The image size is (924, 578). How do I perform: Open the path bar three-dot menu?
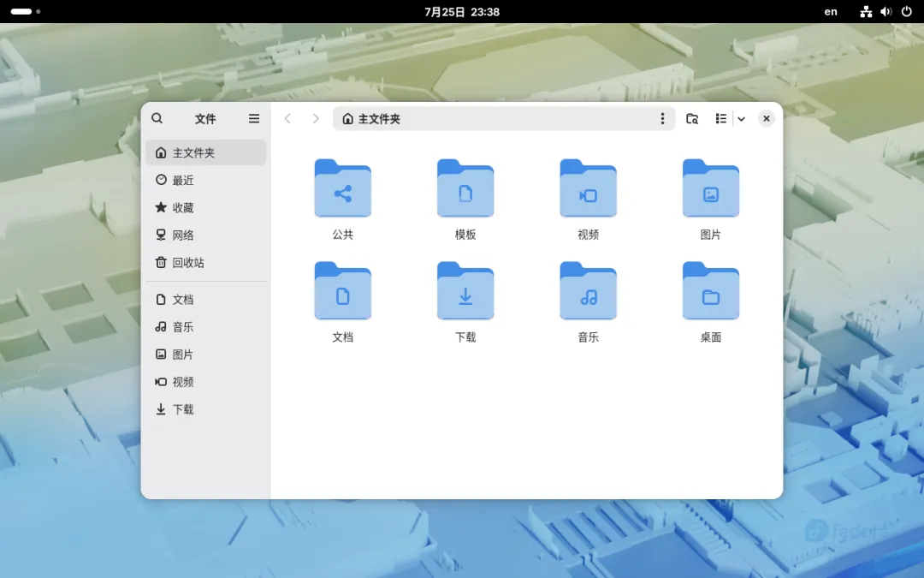click(662, 118)
